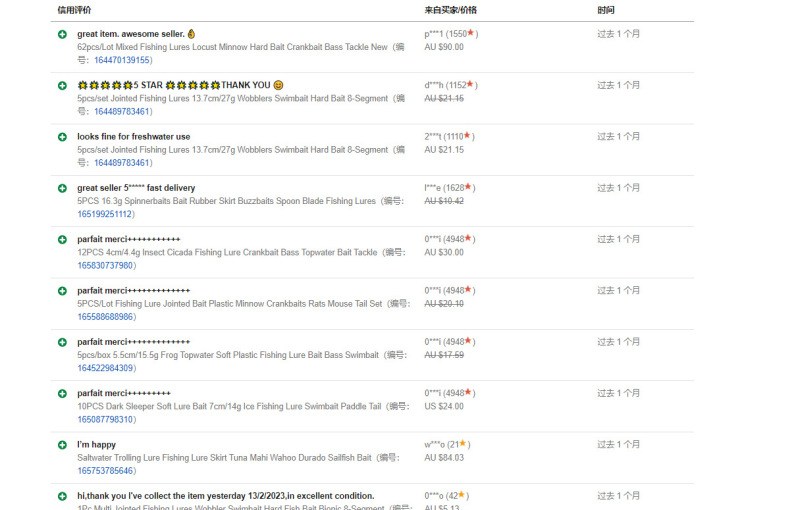
Task: Click yellow star next to buyer w***o (21)
Action: (x=463, y=444)
